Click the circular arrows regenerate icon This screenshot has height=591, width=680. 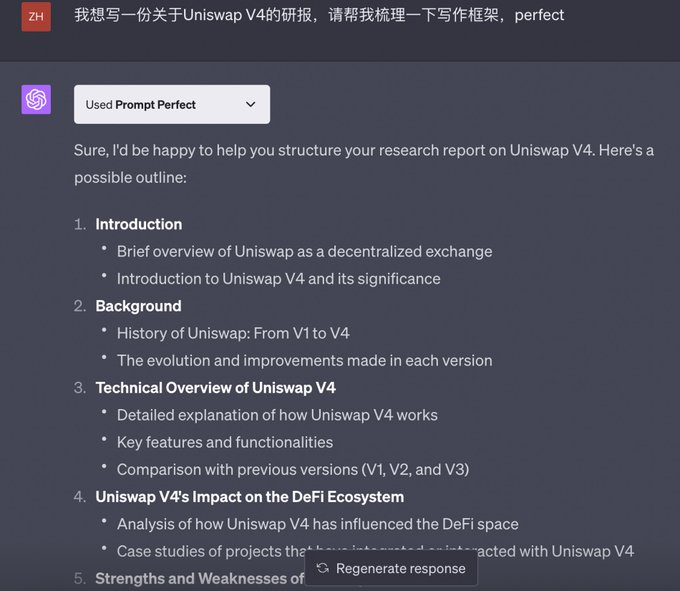pos(323,568)
